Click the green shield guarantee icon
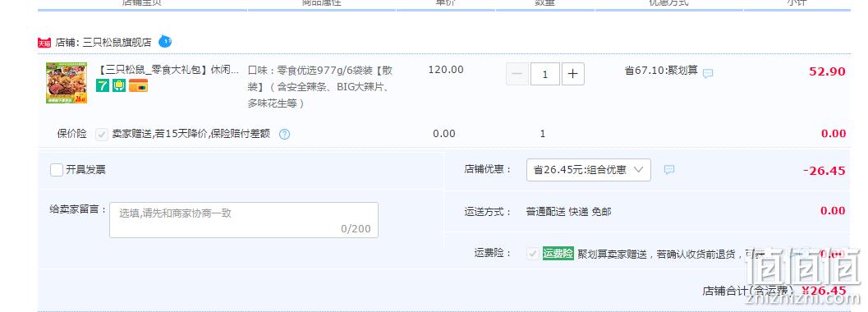The height and width of the screenshot is (312, 868). 119,85
